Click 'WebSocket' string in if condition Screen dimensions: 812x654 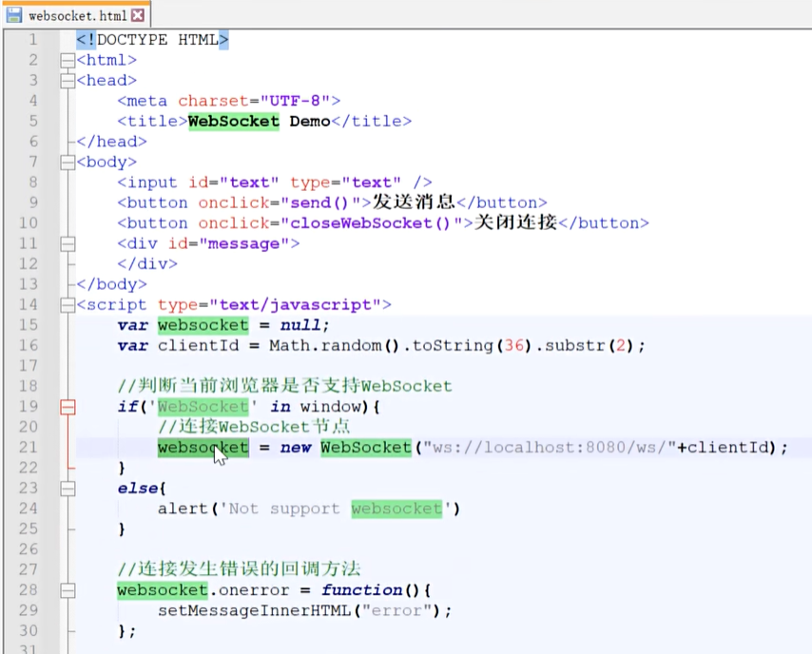point(203,407)
